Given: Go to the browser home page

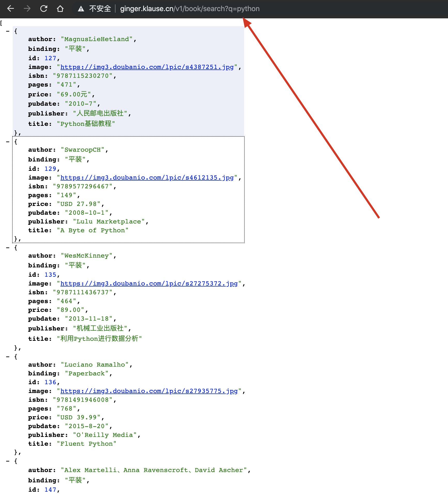Looking at the screenshot, I should [x=60, y=9].
